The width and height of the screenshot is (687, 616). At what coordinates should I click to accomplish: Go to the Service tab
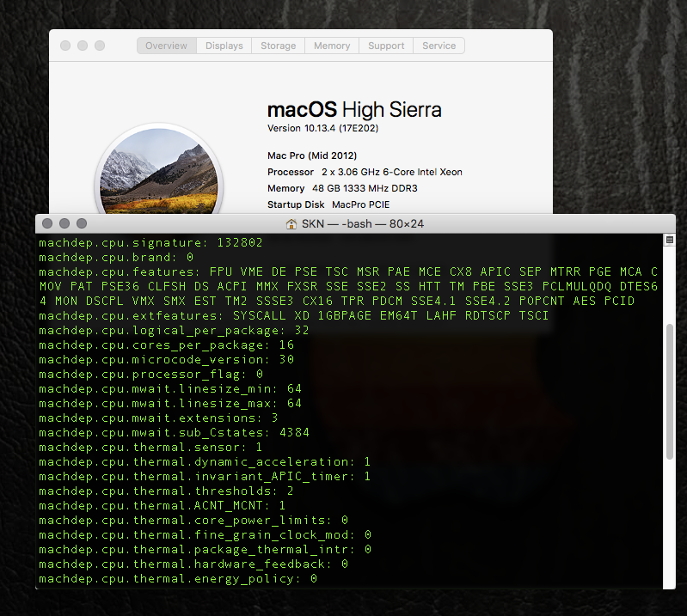(439, 46)
